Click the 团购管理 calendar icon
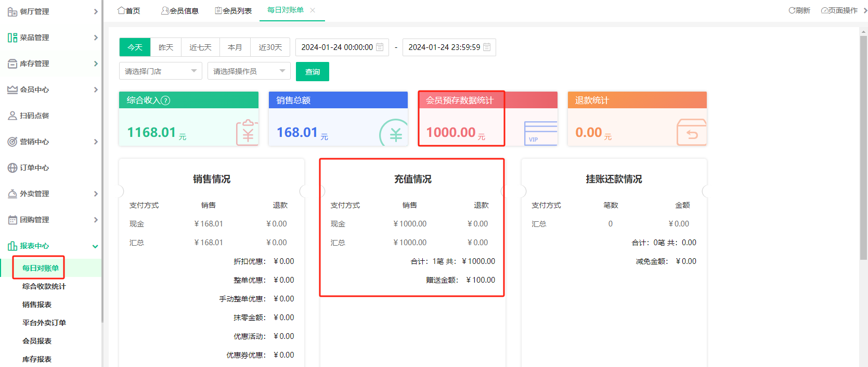 click(x=12, y=220)
